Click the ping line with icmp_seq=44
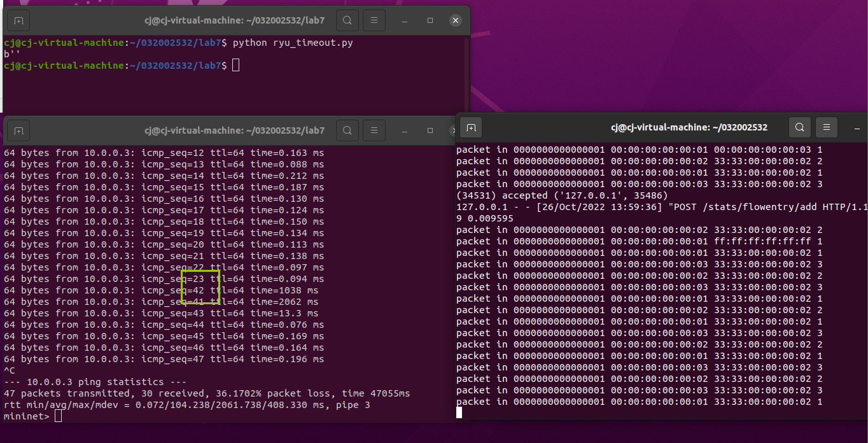 [x=164, y=325]
